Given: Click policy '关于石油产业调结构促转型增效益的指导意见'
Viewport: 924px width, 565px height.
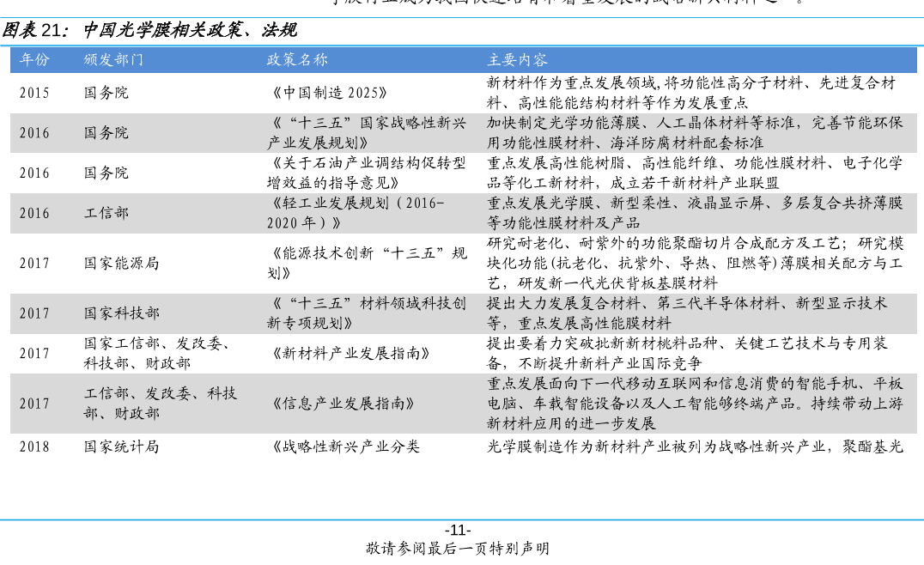Looking at the screenshot, I should pyautogui.click(x=367, y=173).
